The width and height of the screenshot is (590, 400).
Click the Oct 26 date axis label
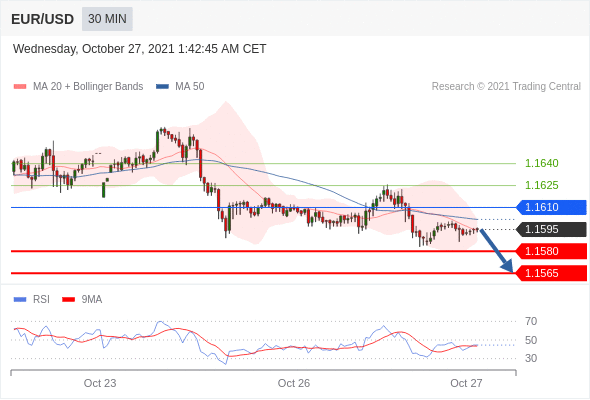[294, 383]
